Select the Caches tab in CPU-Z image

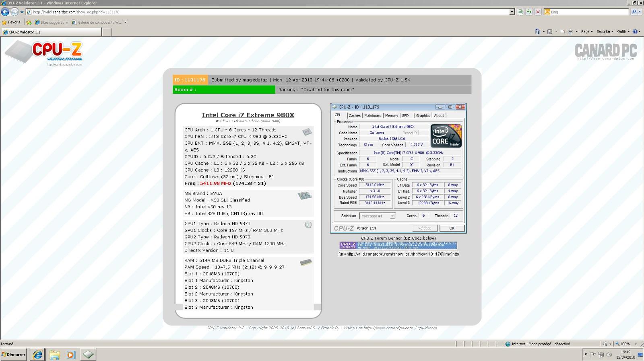coord(355,115)
